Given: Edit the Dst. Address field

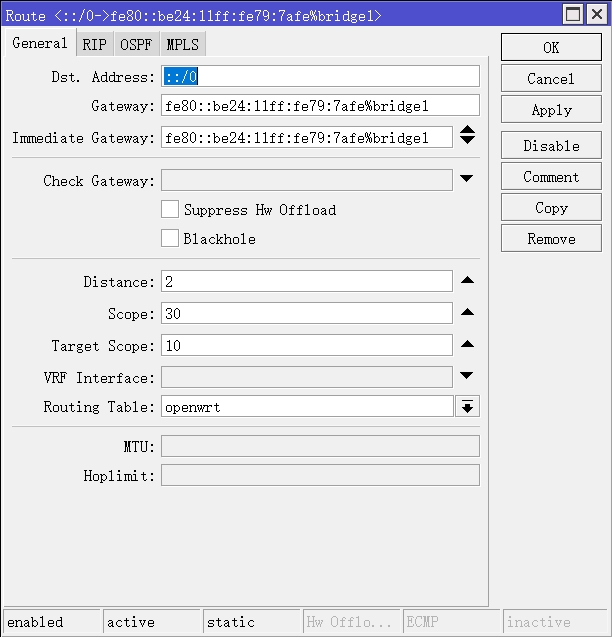Looking at the screenshot, I should tap(320, 76).
